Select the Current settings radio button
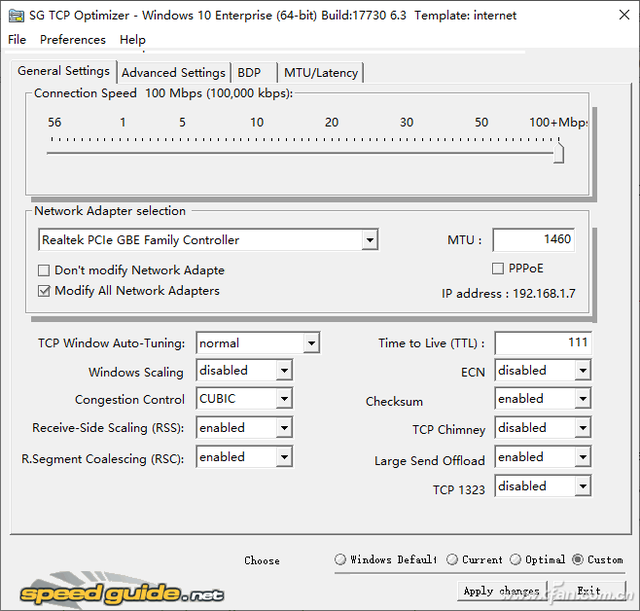Viewport: 640px width, 611px height. [x=452, y=559]
